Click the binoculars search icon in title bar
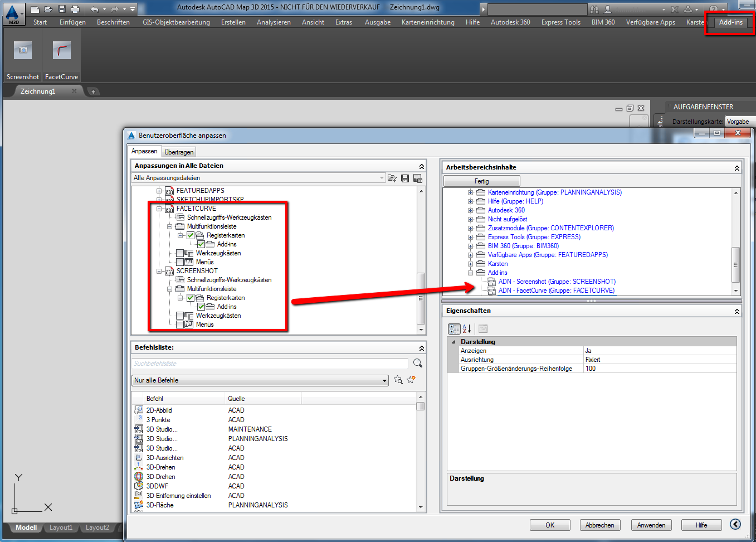 pos(594,9)
